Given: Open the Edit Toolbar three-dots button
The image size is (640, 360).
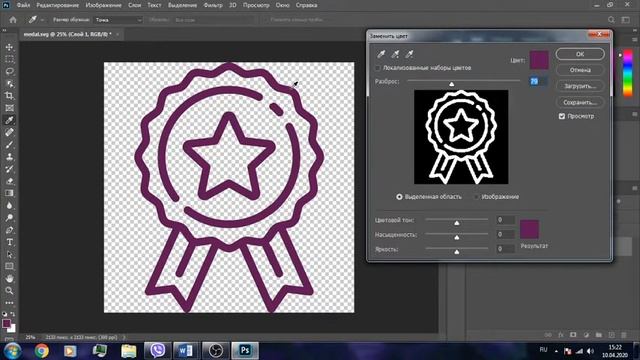Looking at the screenshot, I should [9, 303].
